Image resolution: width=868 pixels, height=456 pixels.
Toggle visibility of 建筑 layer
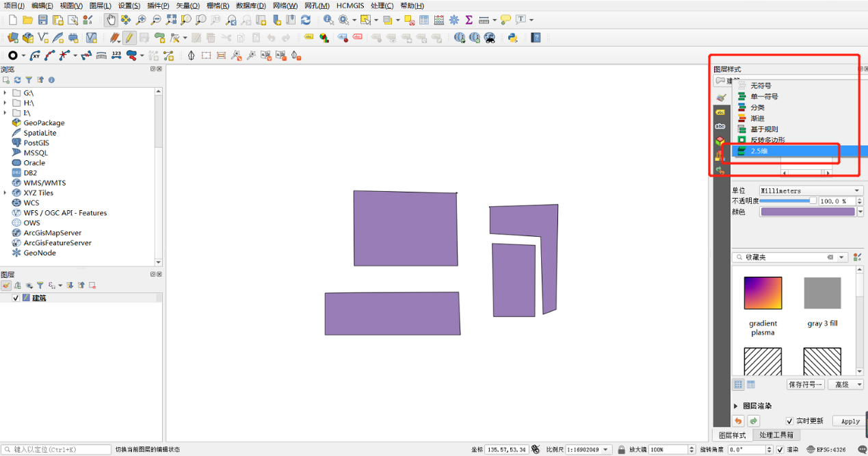[16, 298]
